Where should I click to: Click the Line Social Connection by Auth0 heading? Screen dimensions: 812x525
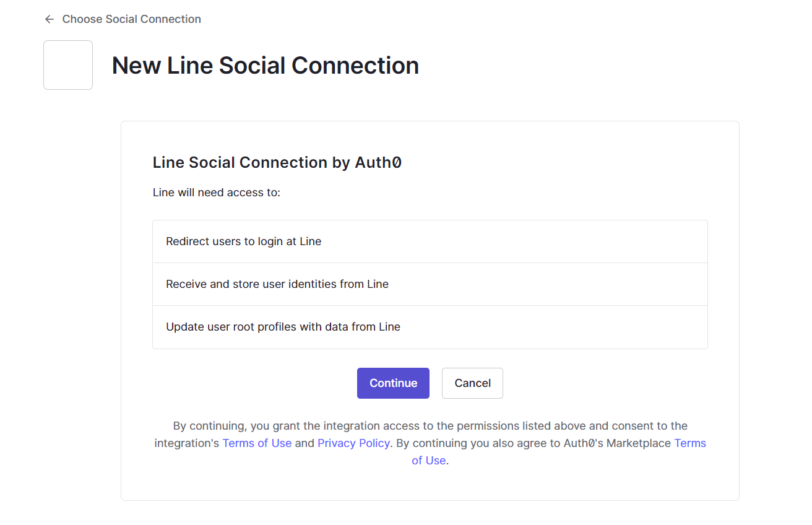coord(277,162)
